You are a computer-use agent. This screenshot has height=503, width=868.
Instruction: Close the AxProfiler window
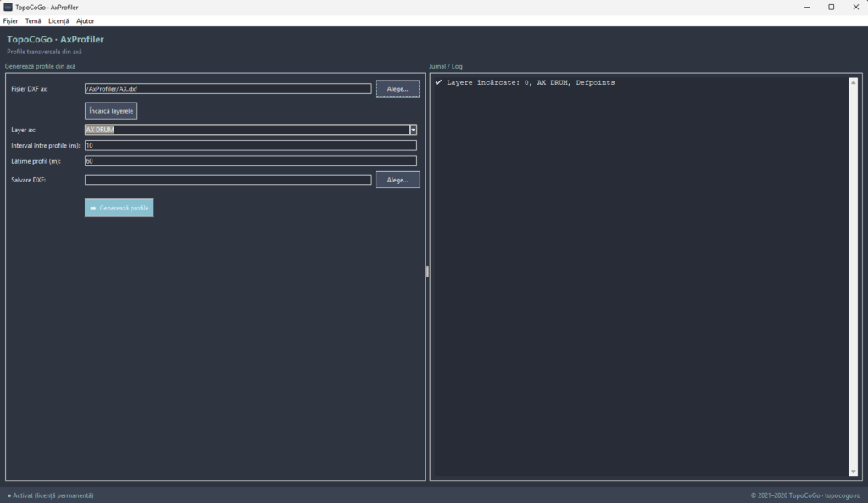point(855,7)
